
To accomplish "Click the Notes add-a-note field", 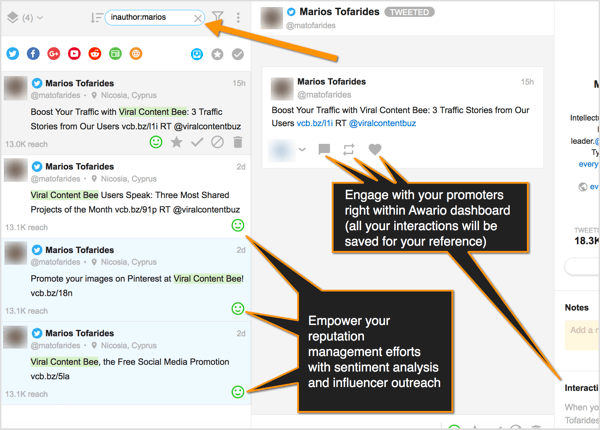I will [x=582, y=335].
